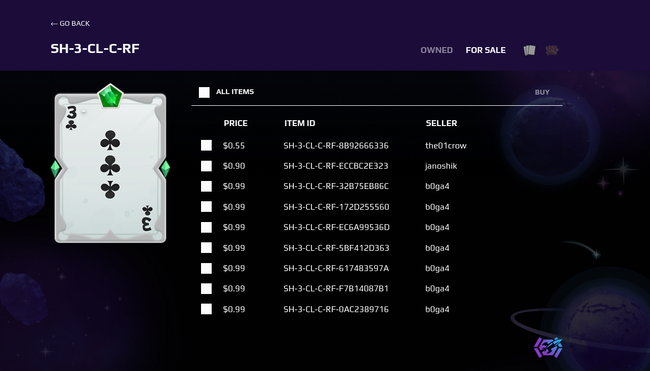The width and height of the screenshot is (650, 371).
Task: Tick checkbox for item SH-3-CL-C-RF-32B75EB86C
Action: tap(206, 186)
